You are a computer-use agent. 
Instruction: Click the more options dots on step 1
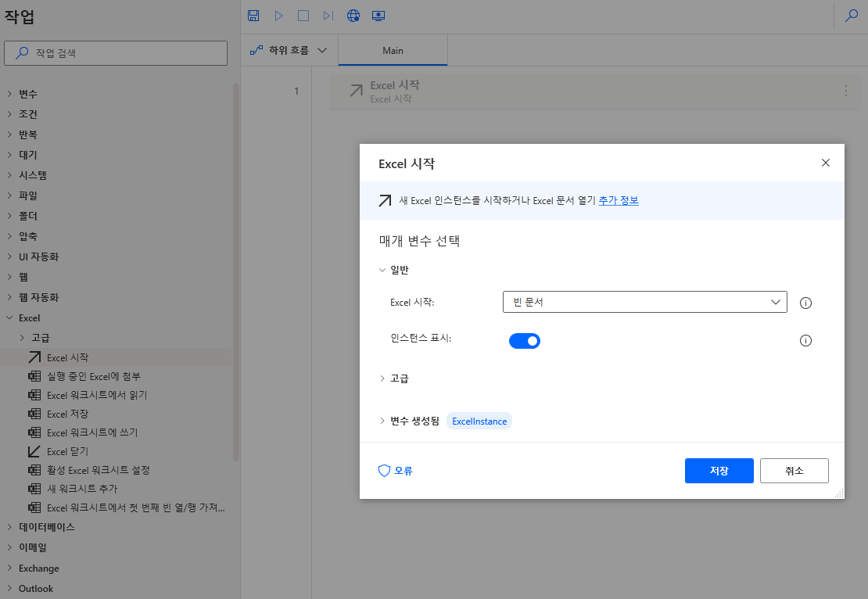tap(846, 91)
